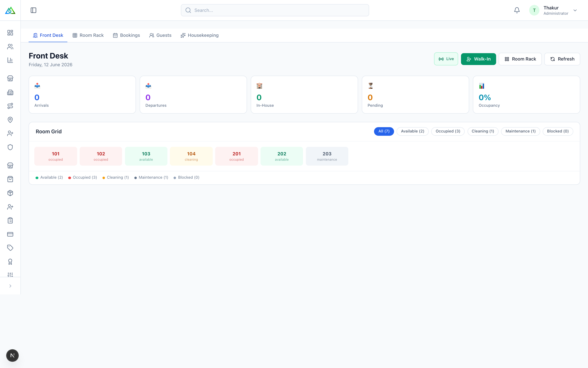
Task: Open the clipboard list sidebar icon
Action: point(10,221)
